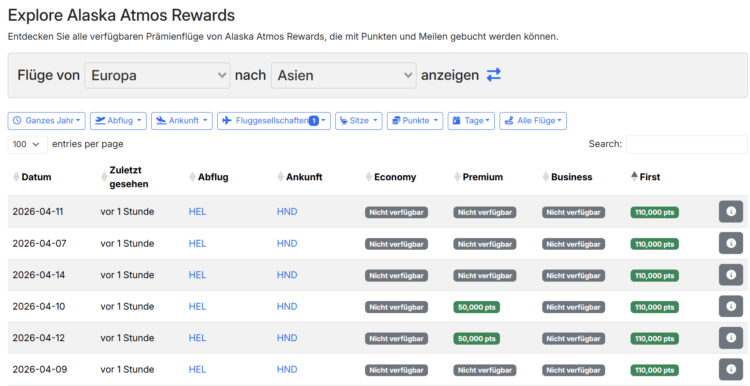Sort table by Abflug column header
The image size is (750, 386).
[209, 177]
